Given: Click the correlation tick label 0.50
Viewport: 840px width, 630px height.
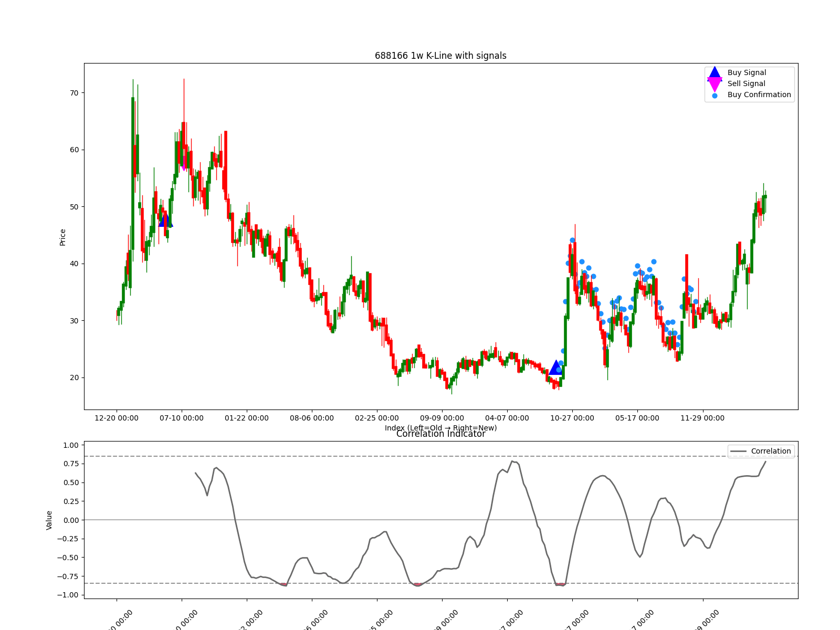Looking at the screenshot, I should pyautogui.click(x=71, y=483).
